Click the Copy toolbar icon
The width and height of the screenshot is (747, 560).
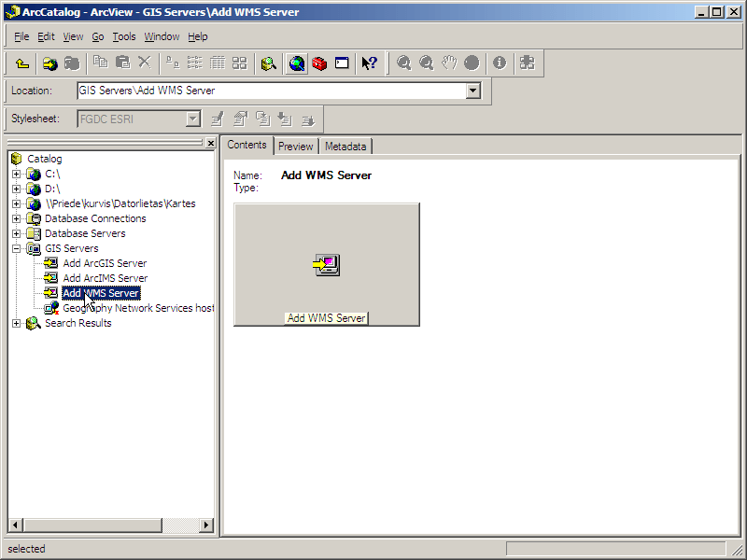coord(100,63)
